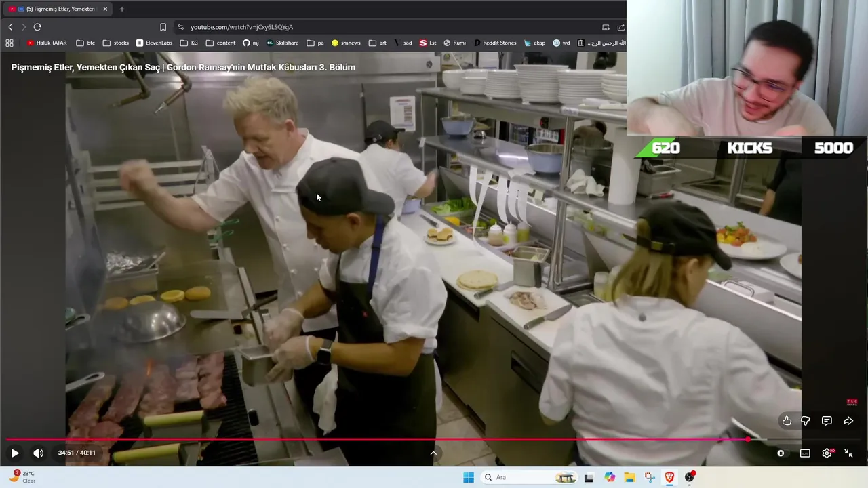Image resolution: width=868 pixels, height=488 pixels.
Task: Open site information icon in address bar
Action: (x=180, y=27)
